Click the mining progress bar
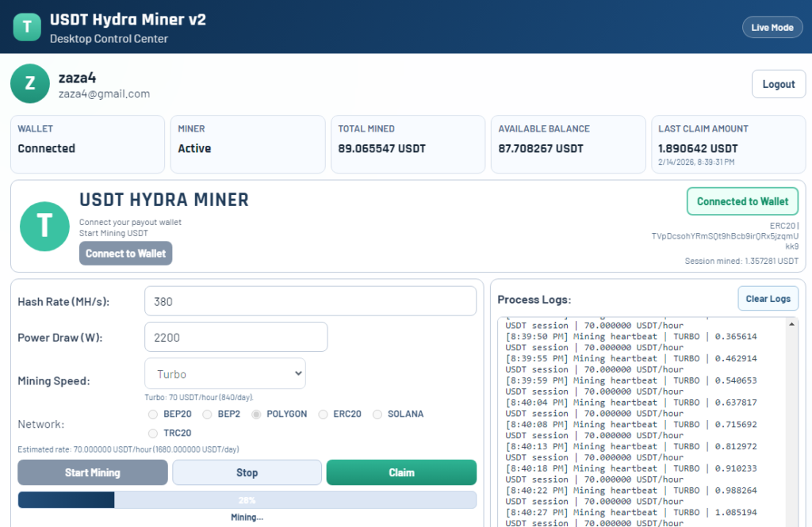The width and height of the screenshot is (812, 527). (247, 500)
